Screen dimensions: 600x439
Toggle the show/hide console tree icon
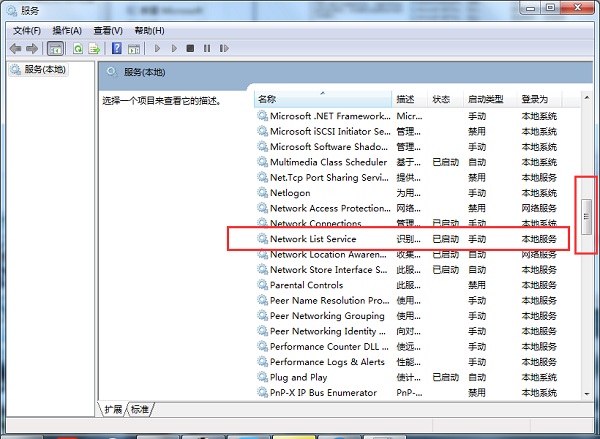pyautogui.click(x=55, y=48)
